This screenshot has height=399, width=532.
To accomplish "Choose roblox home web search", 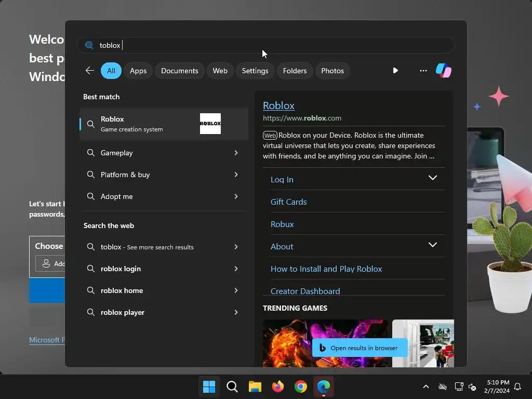I will [x=164, y=290].
